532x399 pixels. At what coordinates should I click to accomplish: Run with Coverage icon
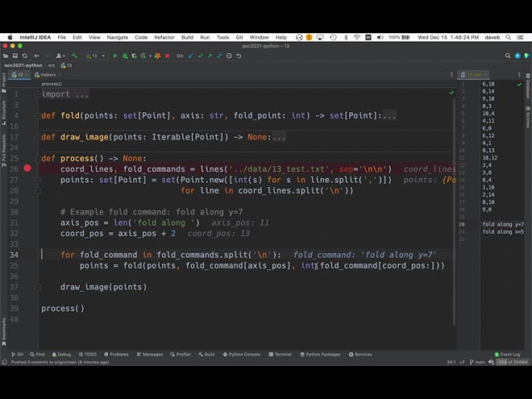(134, 56)
